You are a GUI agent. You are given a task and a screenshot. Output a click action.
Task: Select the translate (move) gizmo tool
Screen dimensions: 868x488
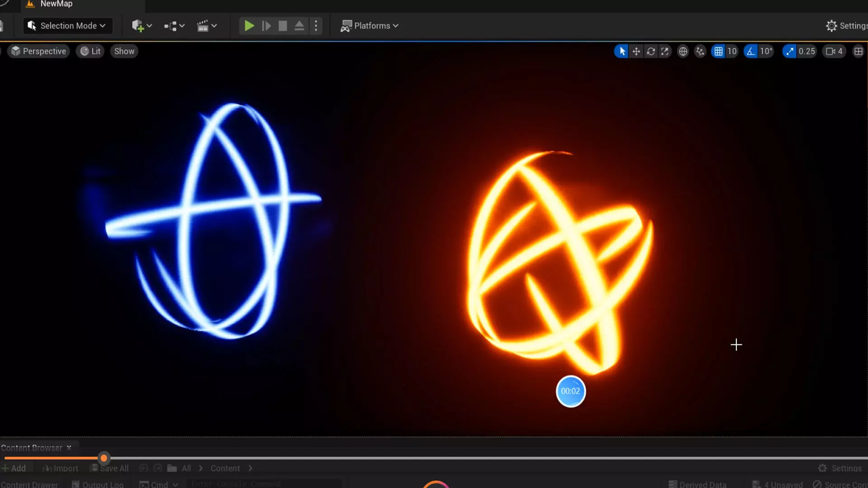tap(636, 52)
